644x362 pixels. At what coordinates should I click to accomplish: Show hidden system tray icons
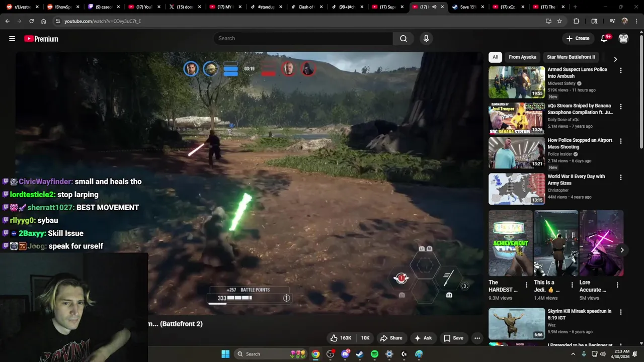point(573,354)
